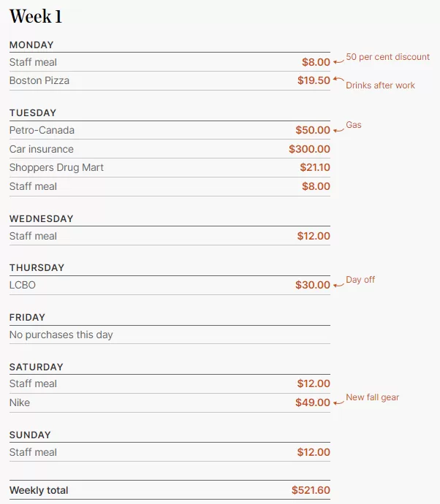Click the Car insurance $300.00 amount
Screen dimensions: 440x504
coord(309,149)
